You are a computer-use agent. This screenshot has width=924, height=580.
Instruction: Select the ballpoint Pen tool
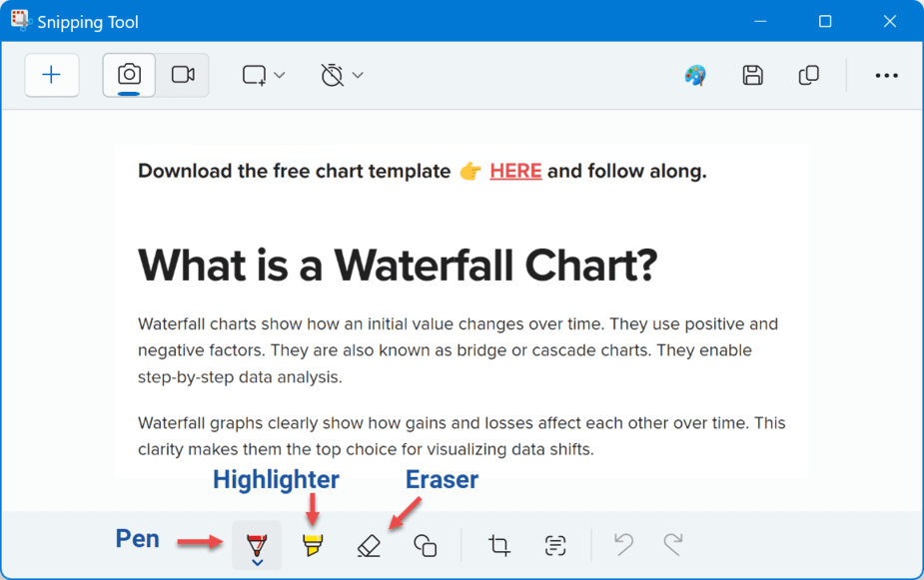tap(257, 543)
